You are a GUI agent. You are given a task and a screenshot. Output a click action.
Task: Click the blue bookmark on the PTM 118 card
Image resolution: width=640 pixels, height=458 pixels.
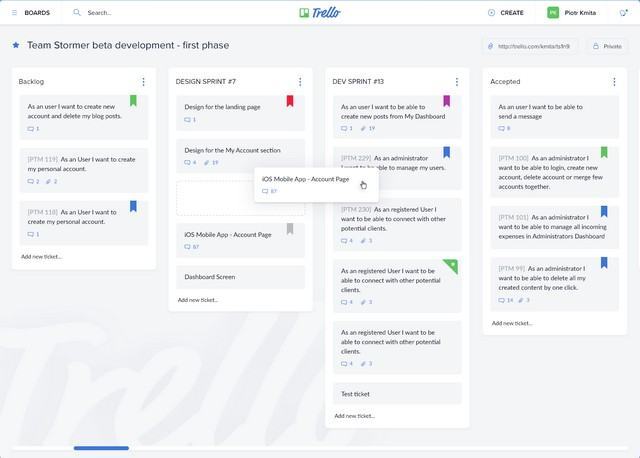pos(133,206)
